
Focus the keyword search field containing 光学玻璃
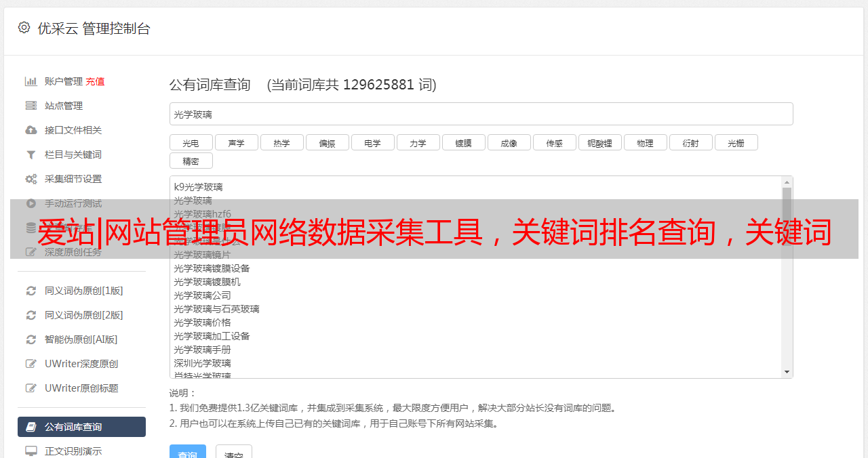pos(481,114)
